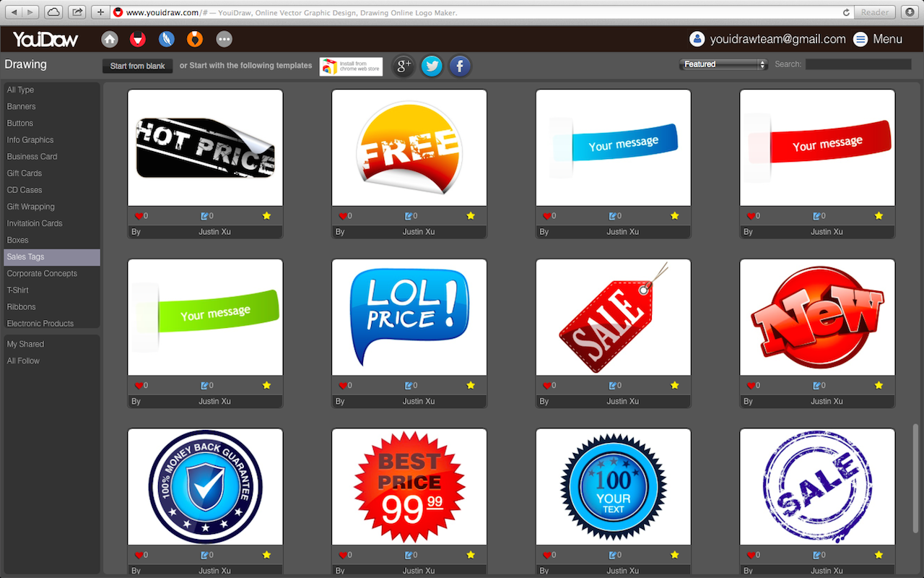This screenshot has height=578, width=924.
Task: Favorite the HOT PRICE template star
Action: 266,215
